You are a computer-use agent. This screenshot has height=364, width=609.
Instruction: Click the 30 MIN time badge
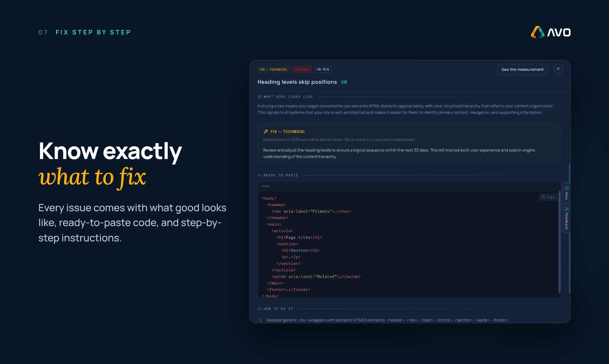pyautogui.click(x=323, y=69)
